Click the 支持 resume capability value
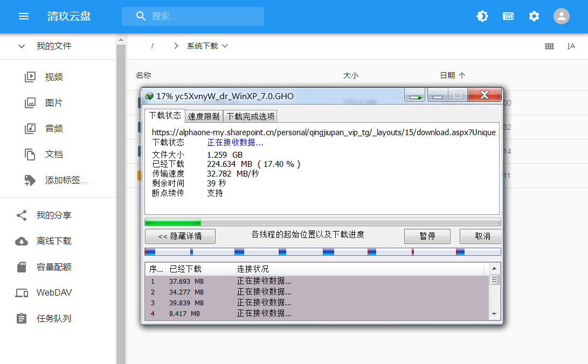 pos(215,193)
